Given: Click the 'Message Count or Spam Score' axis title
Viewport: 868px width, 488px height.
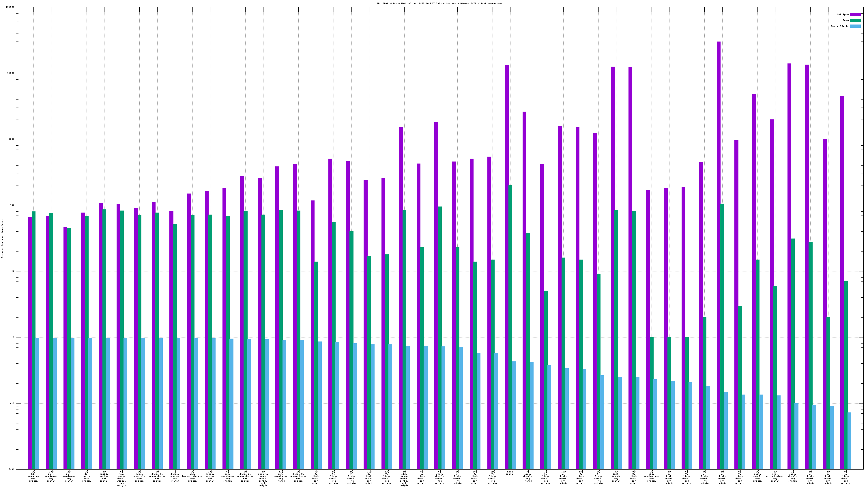Looking at the screenshot, I should (2, 238).
